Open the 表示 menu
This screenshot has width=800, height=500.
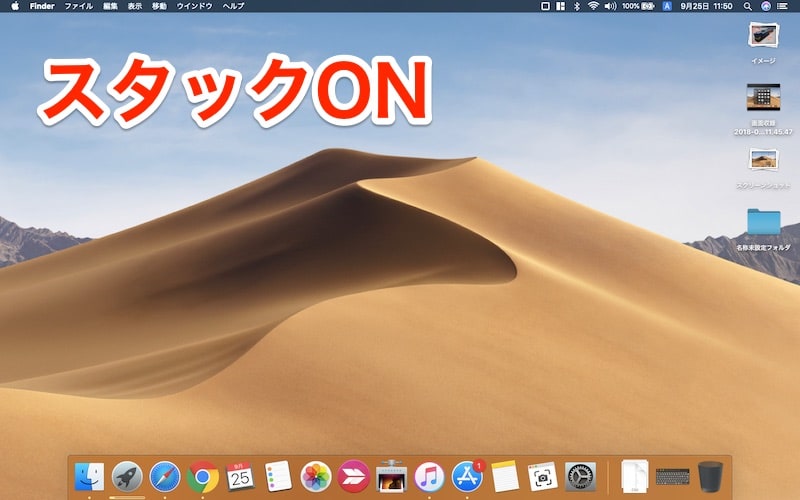(x=134, y=6)
